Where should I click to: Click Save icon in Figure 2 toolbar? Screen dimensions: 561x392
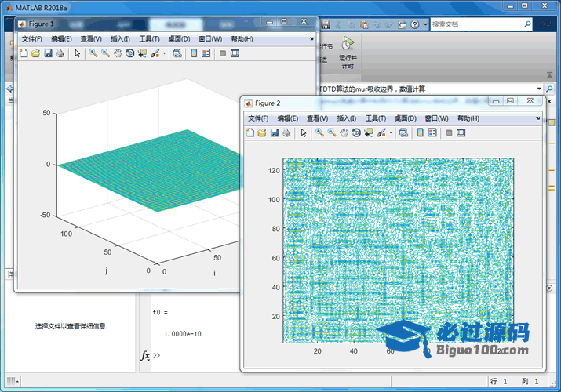(275, 133)
